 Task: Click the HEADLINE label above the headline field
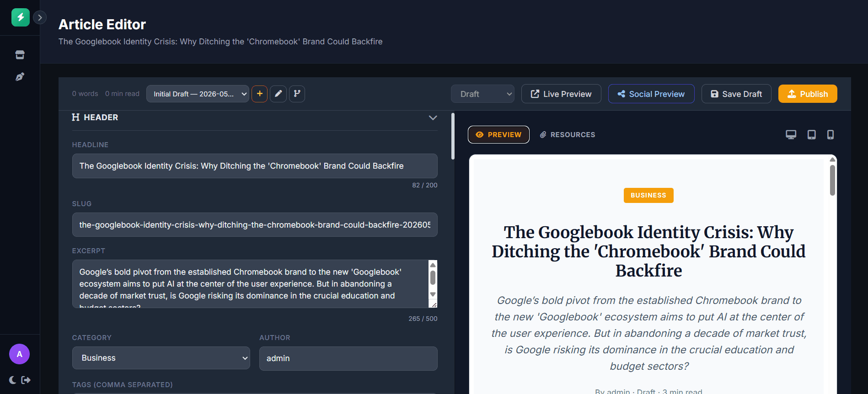[x=90, y=145]
